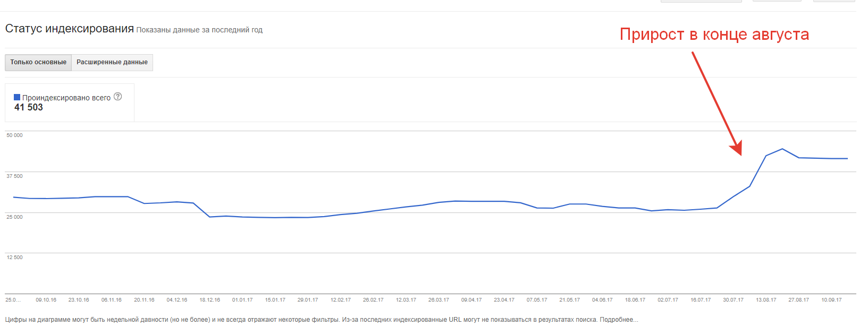This screenshot has height=334, width=868.
Task: Open the Подробнее... link
Action: pyautogui.click(x=619, y=320)
